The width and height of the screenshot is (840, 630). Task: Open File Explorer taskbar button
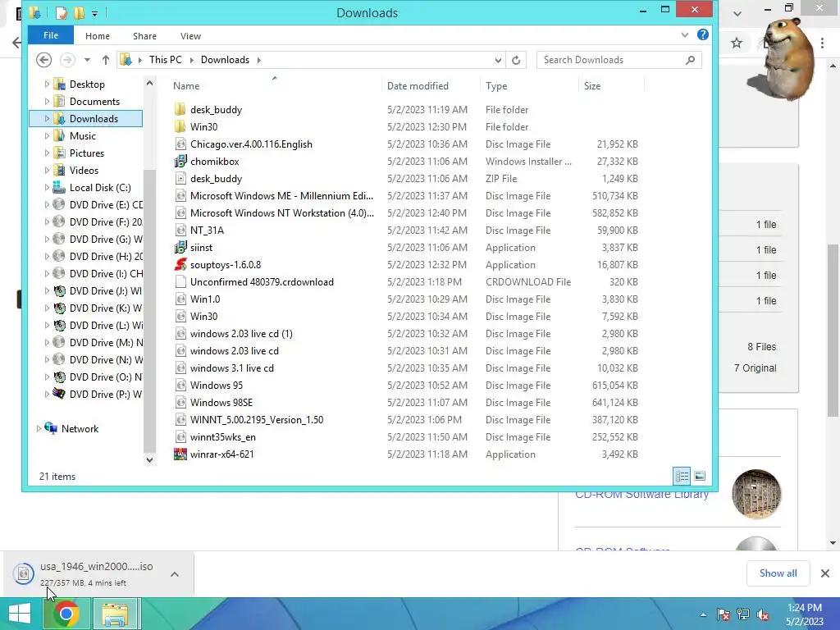point(115,614)
